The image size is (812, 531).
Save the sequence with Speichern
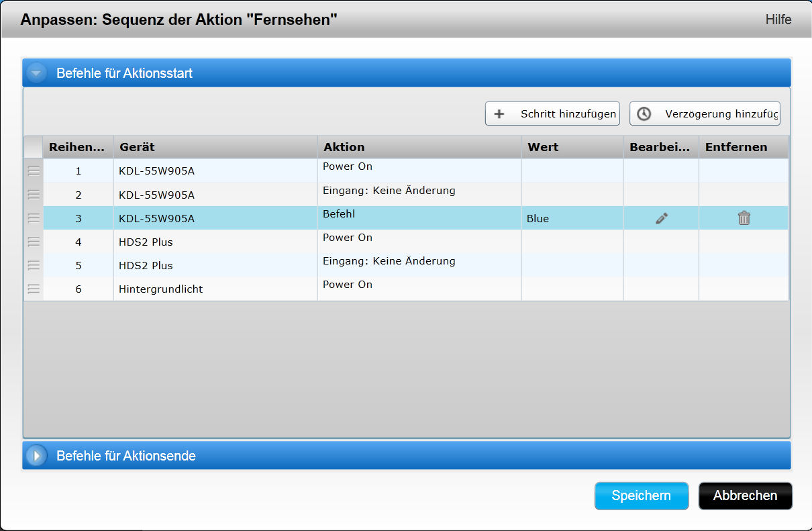[641, 496]
